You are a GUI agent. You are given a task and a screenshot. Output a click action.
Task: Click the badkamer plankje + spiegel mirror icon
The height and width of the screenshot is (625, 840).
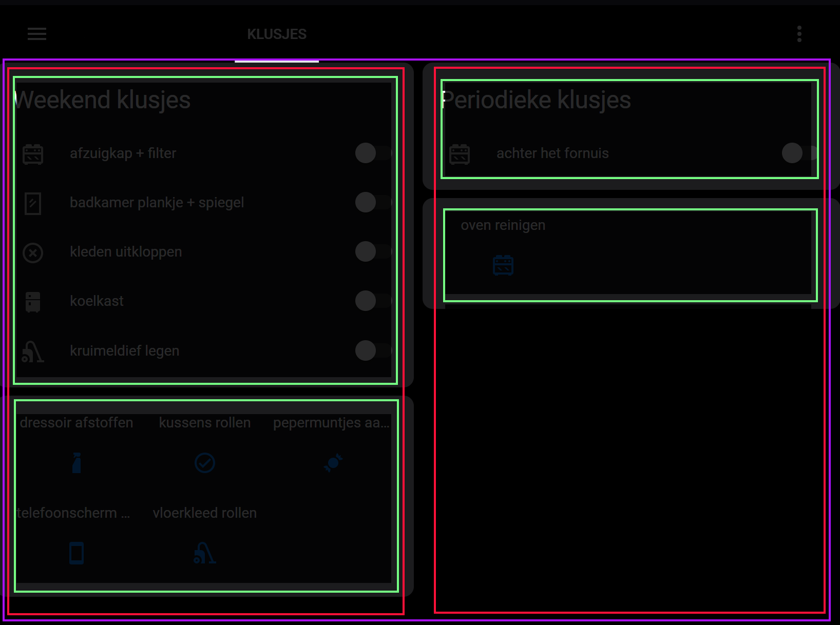tap(33, 203)
